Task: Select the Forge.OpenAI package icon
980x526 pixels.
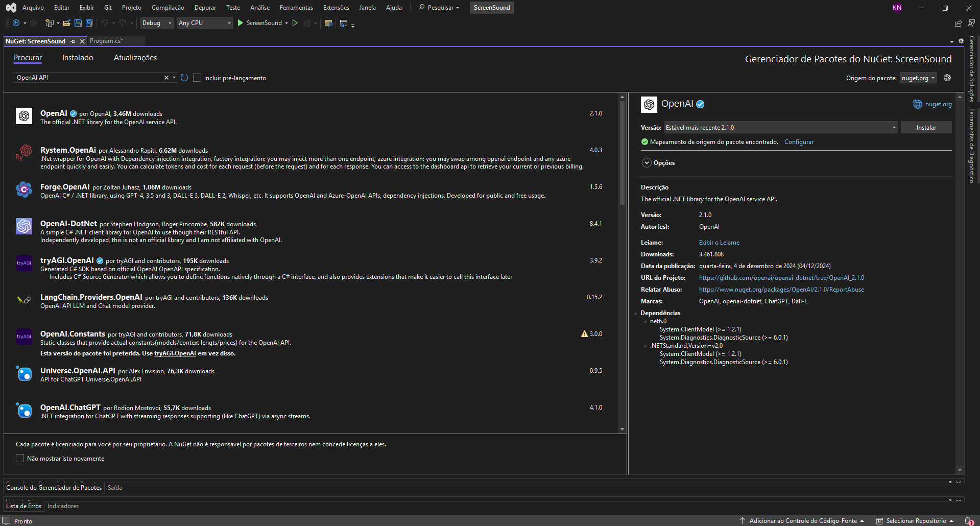Action: pos(24,189)
